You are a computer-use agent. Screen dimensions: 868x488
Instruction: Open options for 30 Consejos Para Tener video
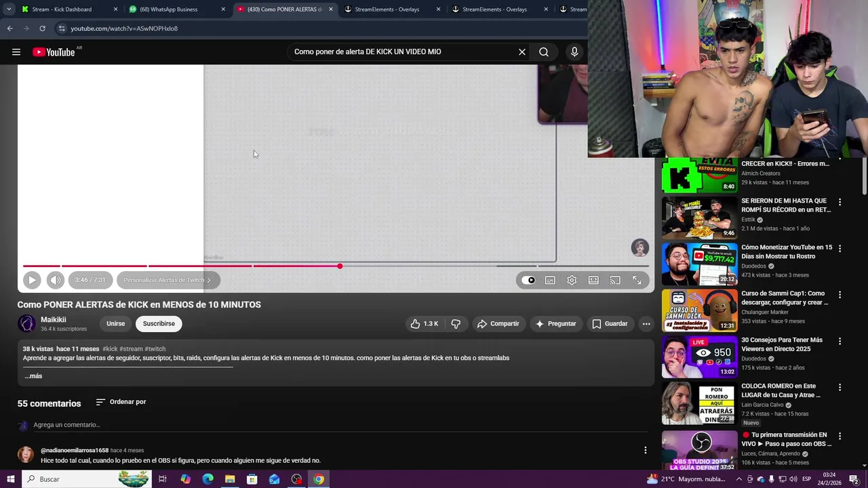840,341
